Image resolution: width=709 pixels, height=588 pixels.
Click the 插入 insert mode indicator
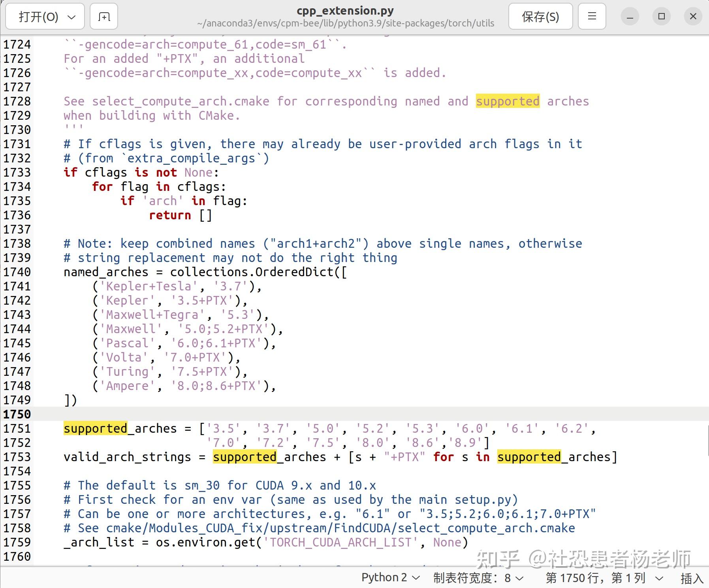(692, 578)
